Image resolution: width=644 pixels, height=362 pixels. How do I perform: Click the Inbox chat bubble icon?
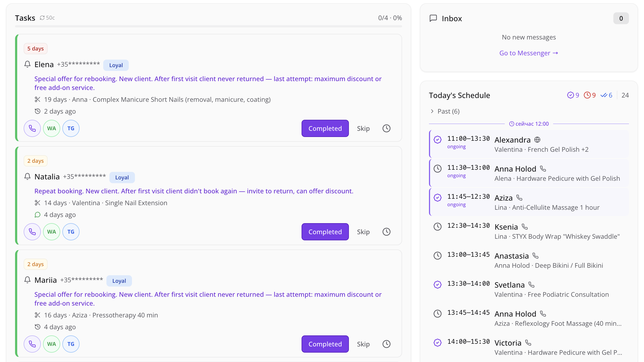tap(433, 18)
